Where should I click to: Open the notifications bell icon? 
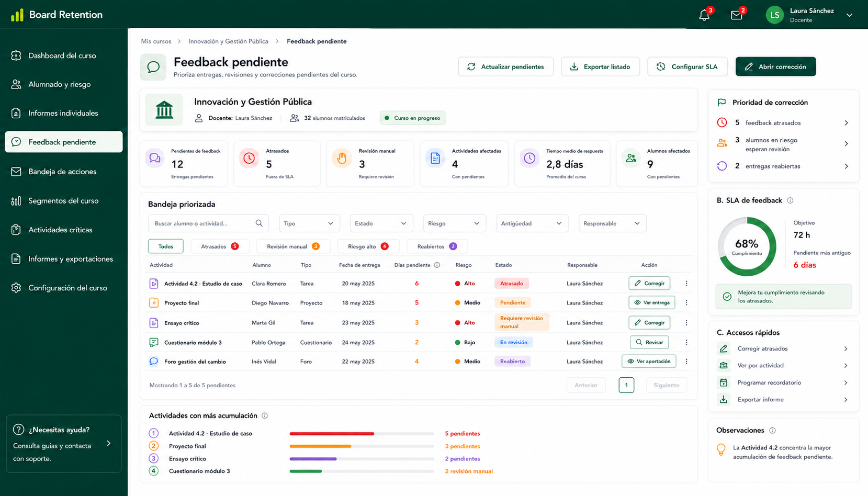click(704, 15)
